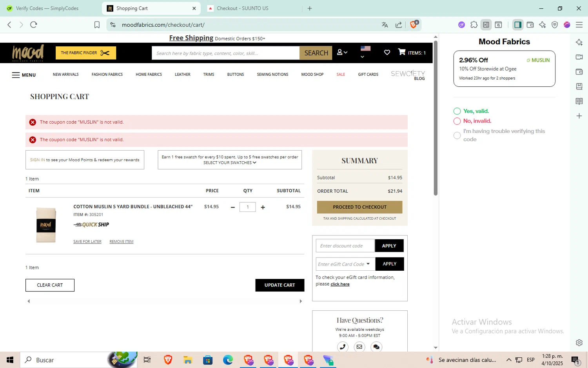Image resolution: width=588 pixels, height=368 pixels.
Task: Reload the Mood Fabrics cart page
Action: coord(34,25)
